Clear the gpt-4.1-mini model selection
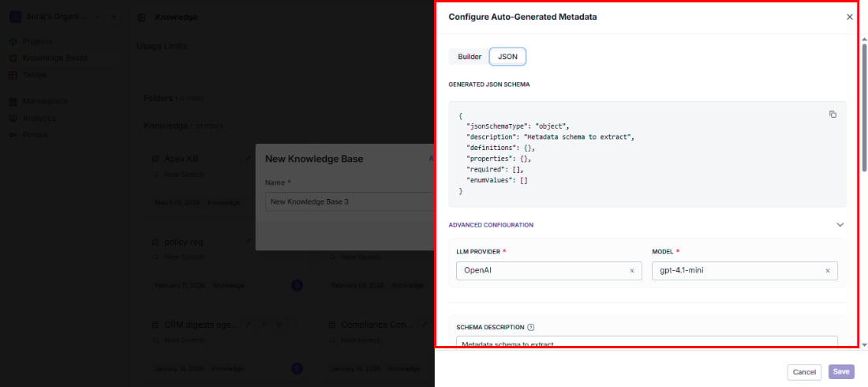This screenshot has height=387, width=868. 828,271
